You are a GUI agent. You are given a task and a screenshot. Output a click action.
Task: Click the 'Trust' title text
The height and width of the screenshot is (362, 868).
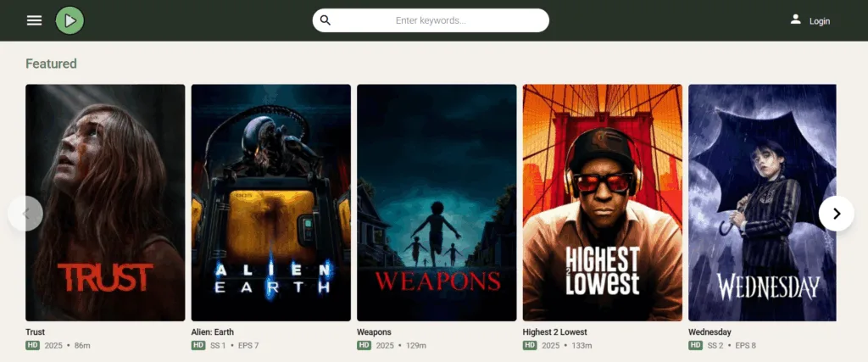pos(36,332)
